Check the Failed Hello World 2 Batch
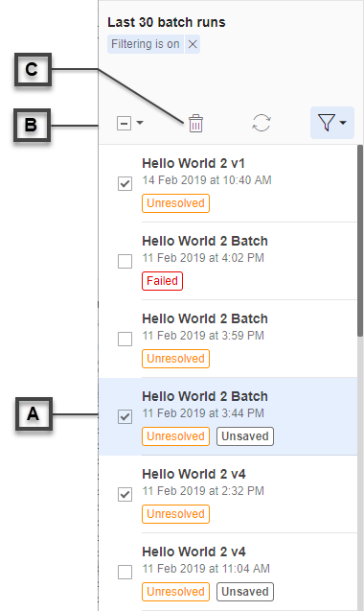This screenshot has width=364, height=611. (x=125, y=261)
